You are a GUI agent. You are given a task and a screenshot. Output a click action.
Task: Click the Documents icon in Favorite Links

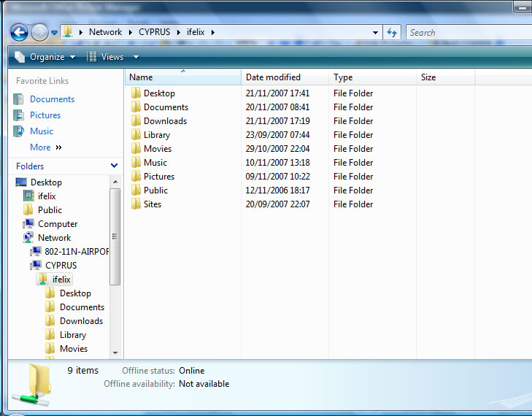19,99
